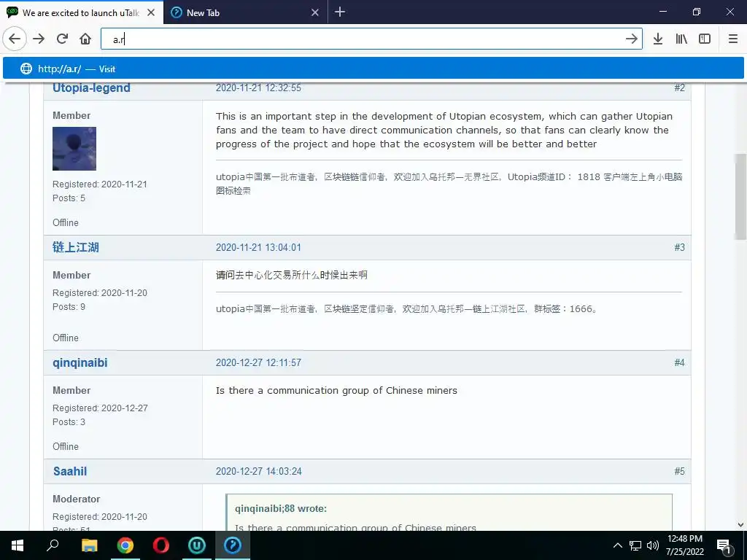
Task: Open the Downloads panel
Action: click(658, 39)
